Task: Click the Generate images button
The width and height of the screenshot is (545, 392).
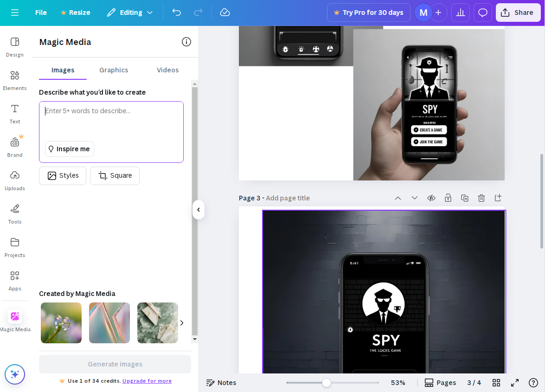Action: point(115,364)
